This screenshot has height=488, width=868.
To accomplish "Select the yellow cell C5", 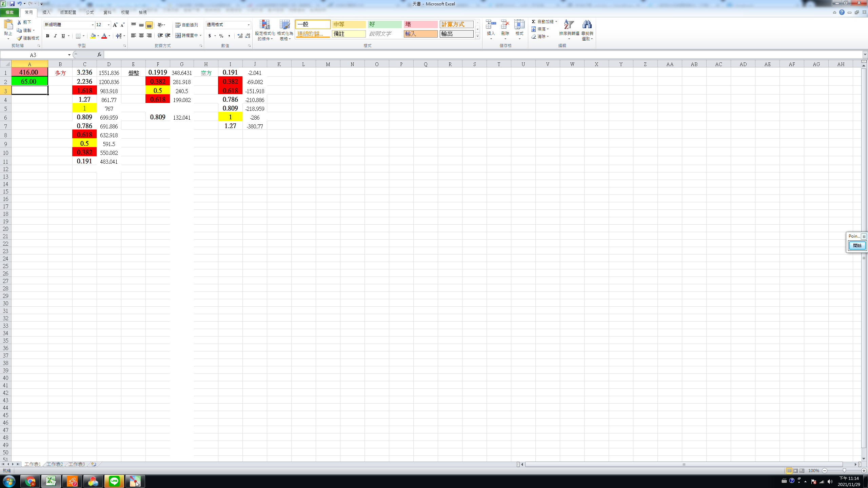I will pyautogui.click(x=84, y=108).
